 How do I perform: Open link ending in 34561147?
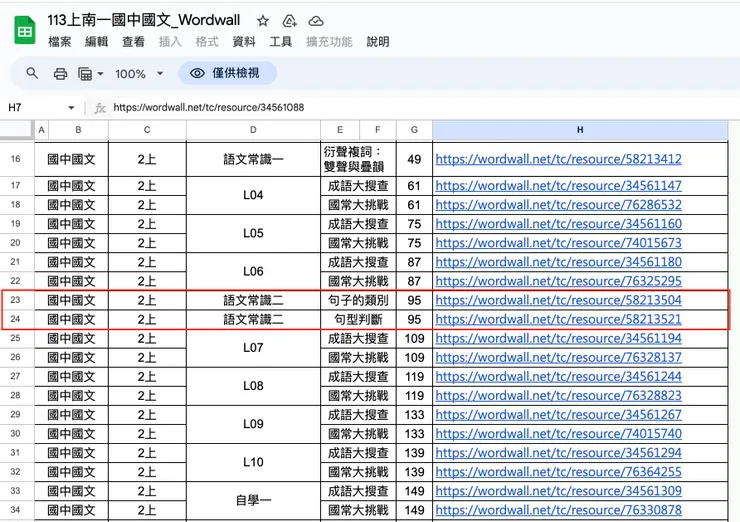point(558,186)
